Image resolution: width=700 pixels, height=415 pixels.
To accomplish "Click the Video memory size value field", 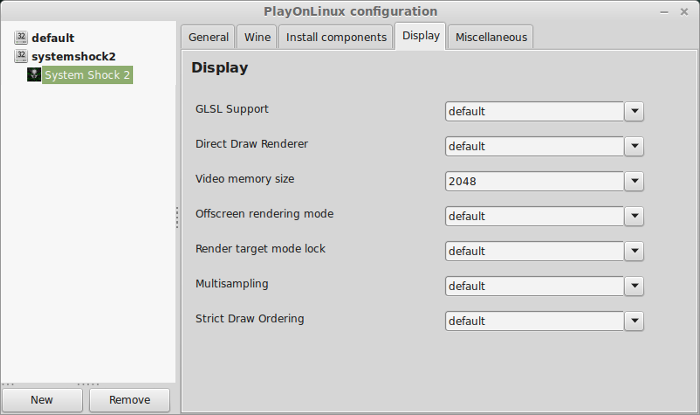I will (x=534, y=181).
